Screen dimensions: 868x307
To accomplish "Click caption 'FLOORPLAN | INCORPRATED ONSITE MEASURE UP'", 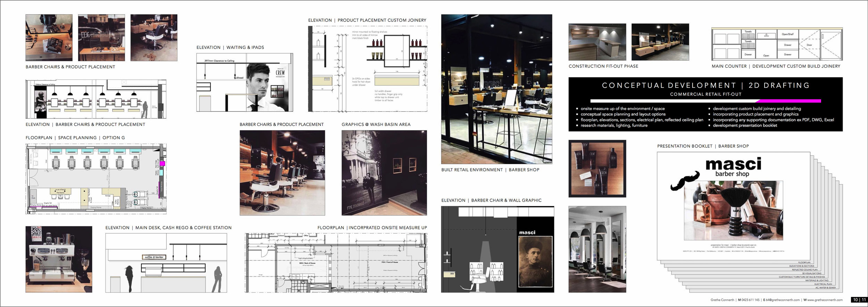I will [372, 228].
